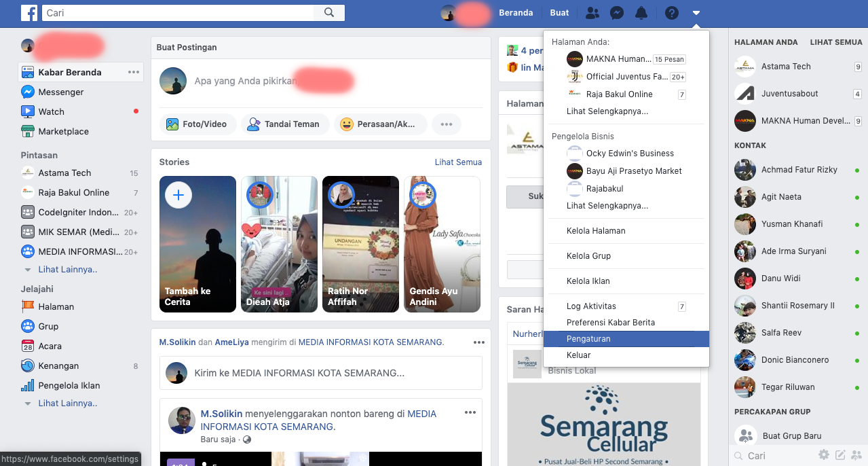868x466 pixels.
Task: Click the Tandai Teman button
Action: coord(285,124)
